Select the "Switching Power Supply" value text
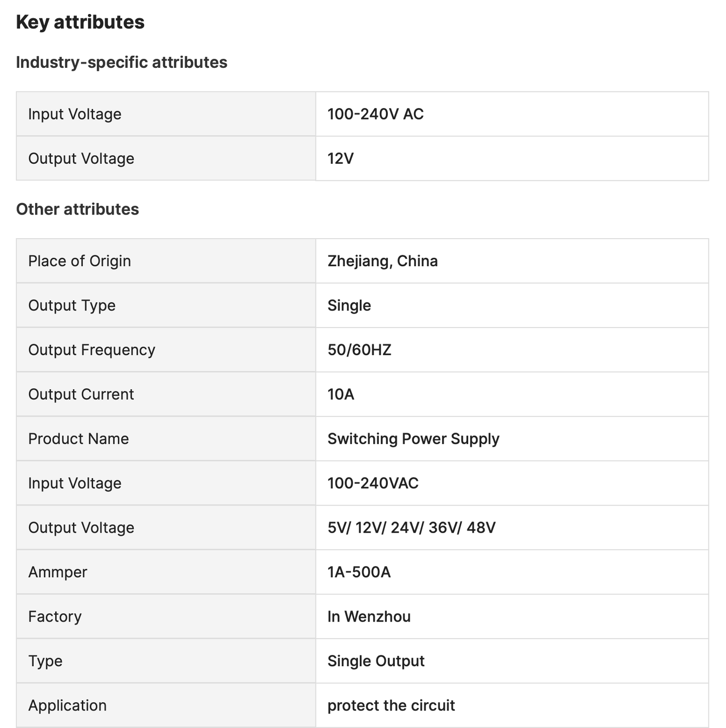This screenshot has height=728, width=726. [x=413, y=439]
